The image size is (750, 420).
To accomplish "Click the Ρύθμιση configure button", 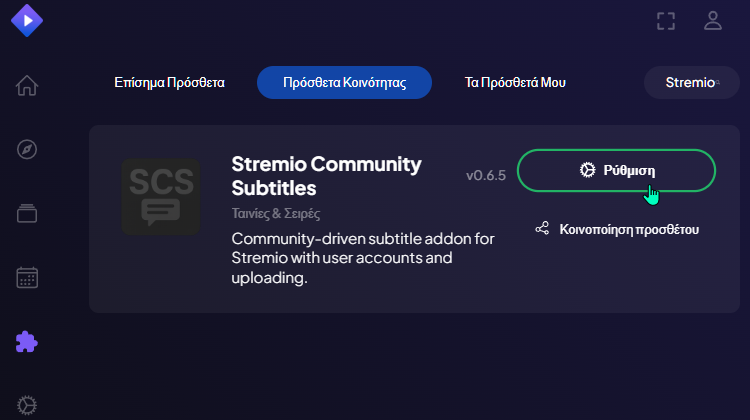I will (x=616, y=170).
